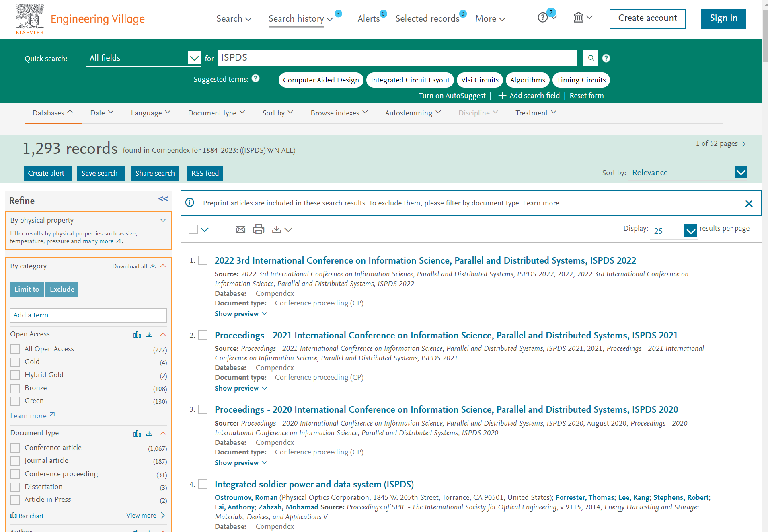The height and width of the screenshot is (532, 768).
Task: Click Reset form link
Action: coord(586,96)
